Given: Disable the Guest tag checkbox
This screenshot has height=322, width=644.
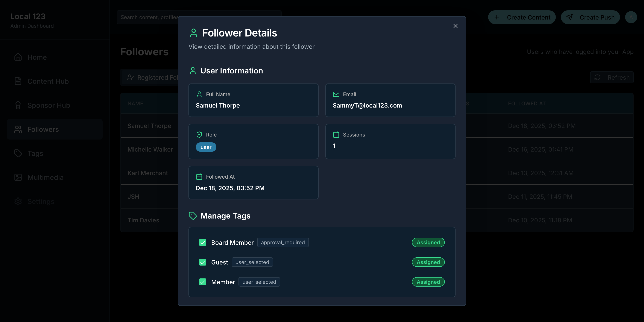Looking at the screenshot, I should pos(202,262).
